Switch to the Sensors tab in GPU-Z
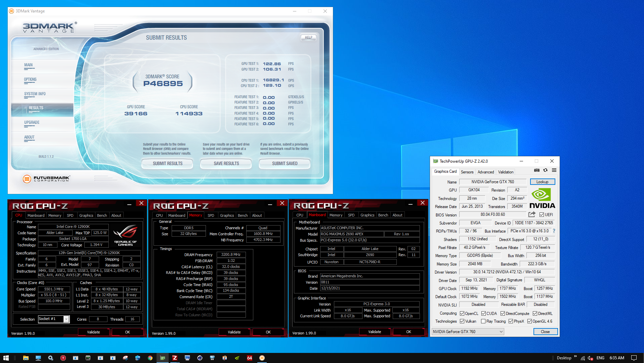Viewport: 644px width, 363px height. (x=467, y=172)
